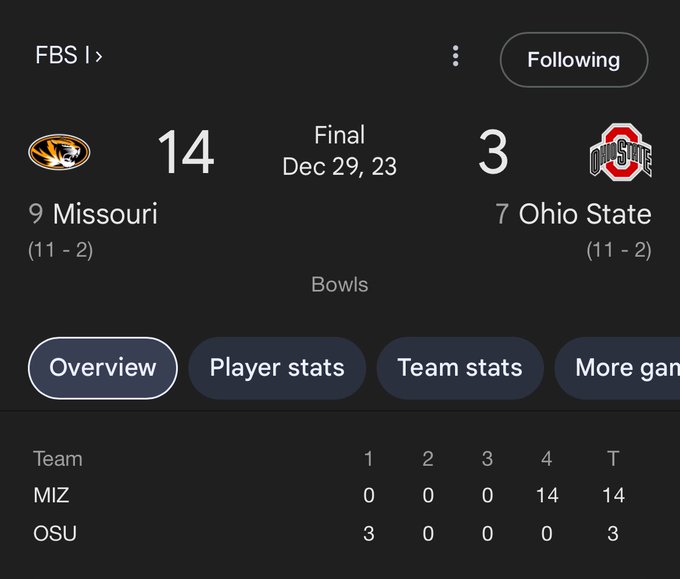Tap the Team column header
Viewport: 680px width, 579px height.
(58, 458)
